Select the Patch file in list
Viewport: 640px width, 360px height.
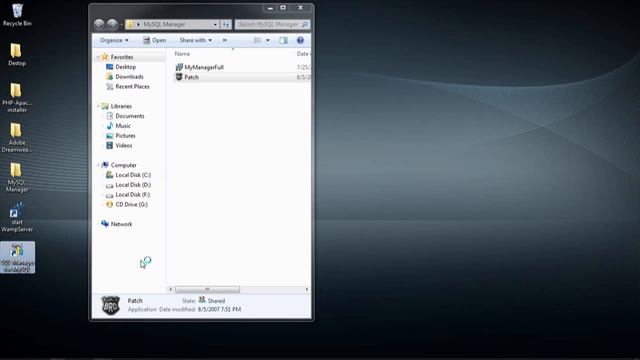pyautogui.click(x=191, y=77)
